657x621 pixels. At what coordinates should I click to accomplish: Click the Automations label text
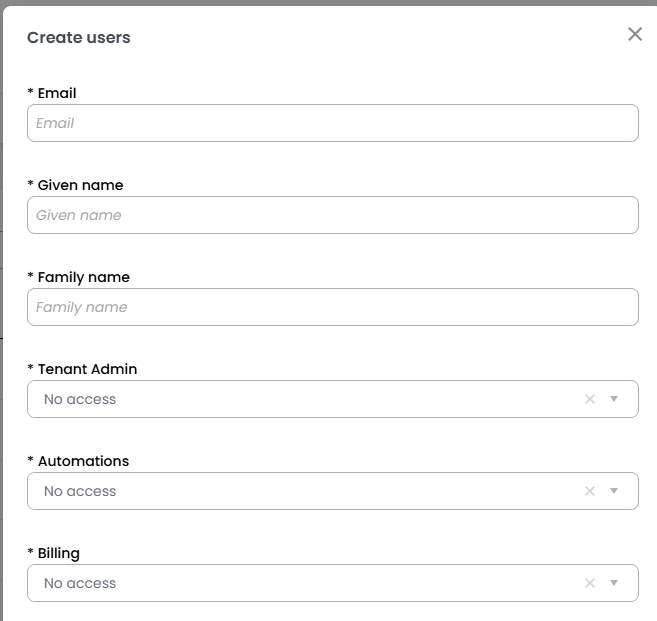click(x=83, y=461)
